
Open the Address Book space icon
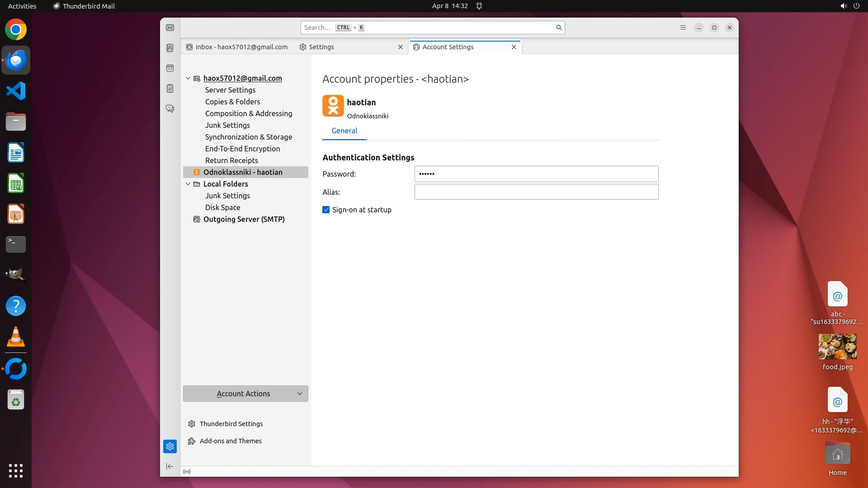coord(170,48)
